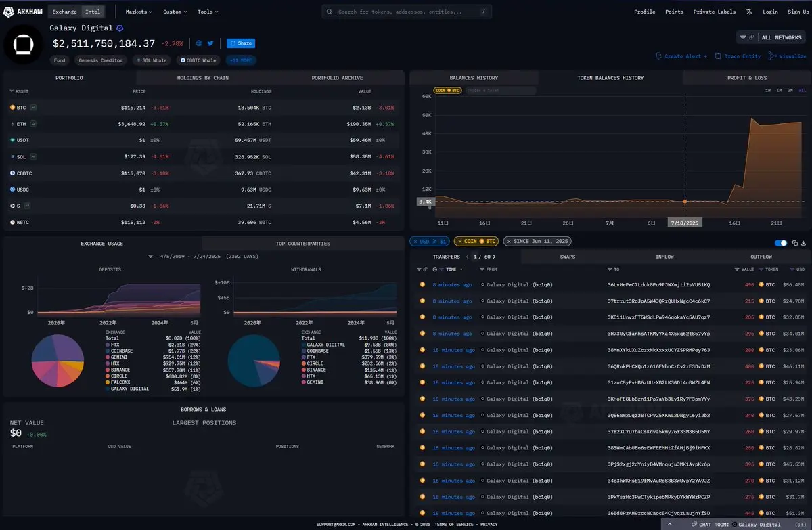
Task: Open Galaxy Digital's website globe icon
Action: [200, 43]
